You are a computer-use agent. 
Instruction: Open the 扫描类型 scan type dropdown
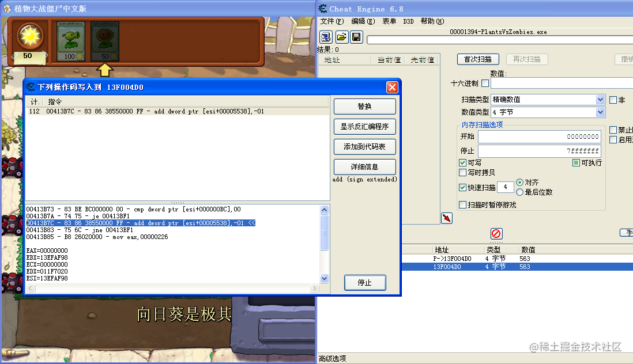pos(548,100)
